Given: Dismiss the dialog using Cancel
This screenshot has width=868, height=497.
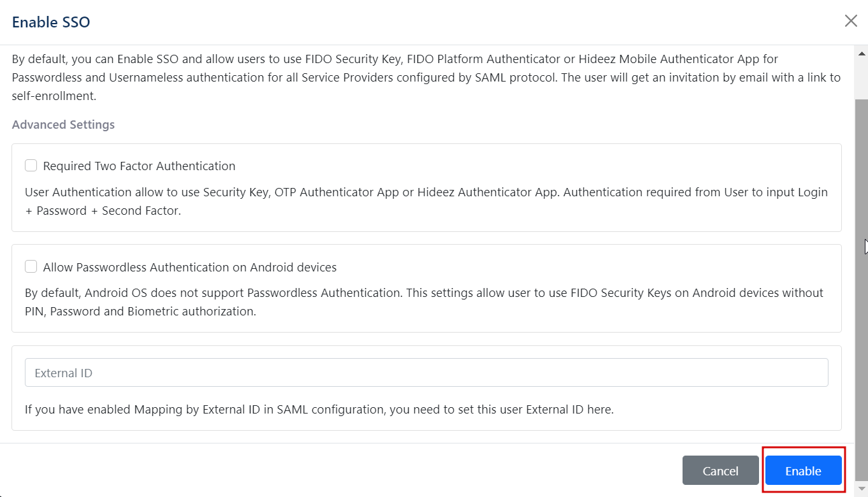Looking at the screenshot, I should [x=720, y=470].
